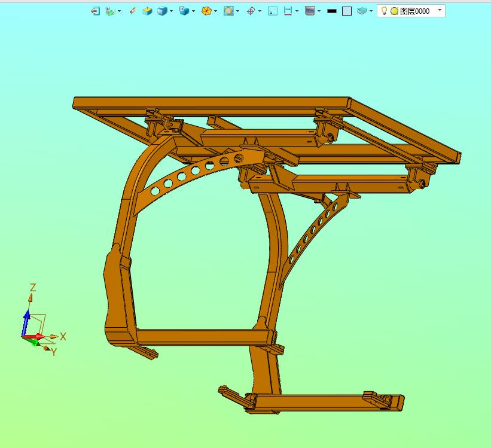Open the framed circle icon dropdown
Screen dimensions: 491x448
(237, 11)
